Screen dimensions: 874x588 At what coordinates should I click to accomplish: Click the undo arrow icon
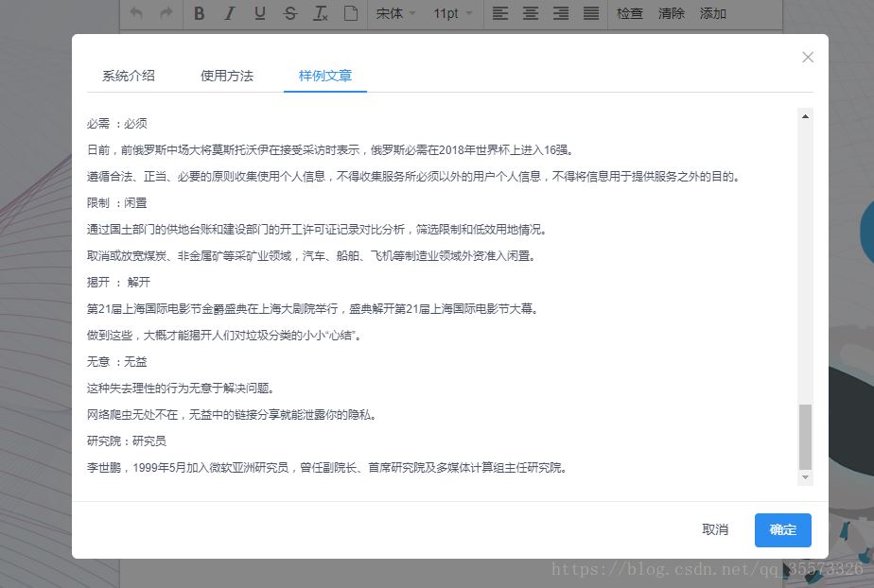[136, 13]
